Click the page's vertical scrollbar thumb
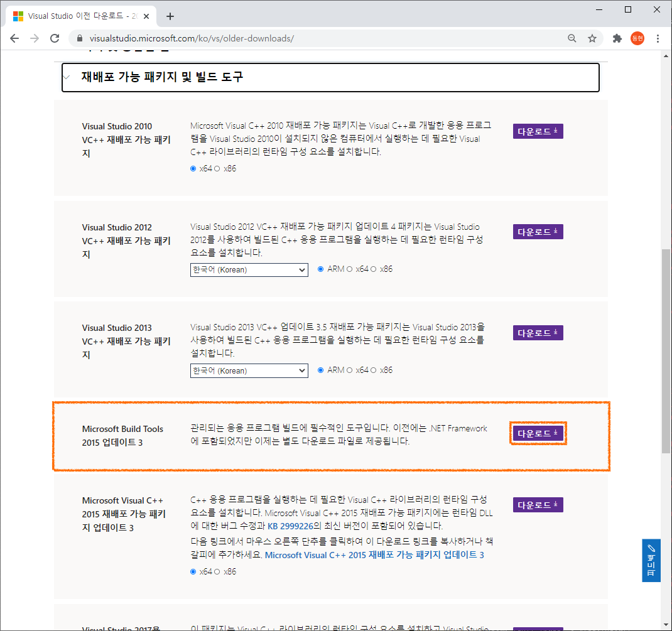The width and height of the screenshot is (672, 631). point(666,351)
